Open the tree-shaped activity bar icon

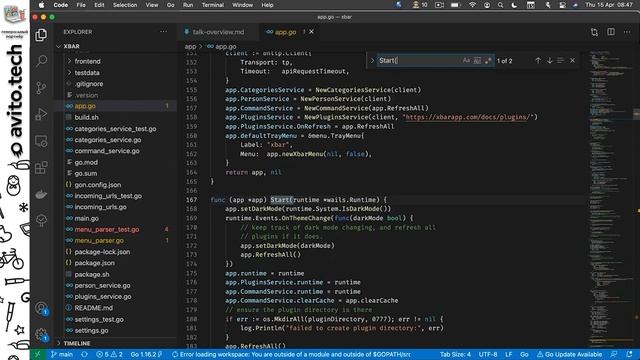click(41, 221)
